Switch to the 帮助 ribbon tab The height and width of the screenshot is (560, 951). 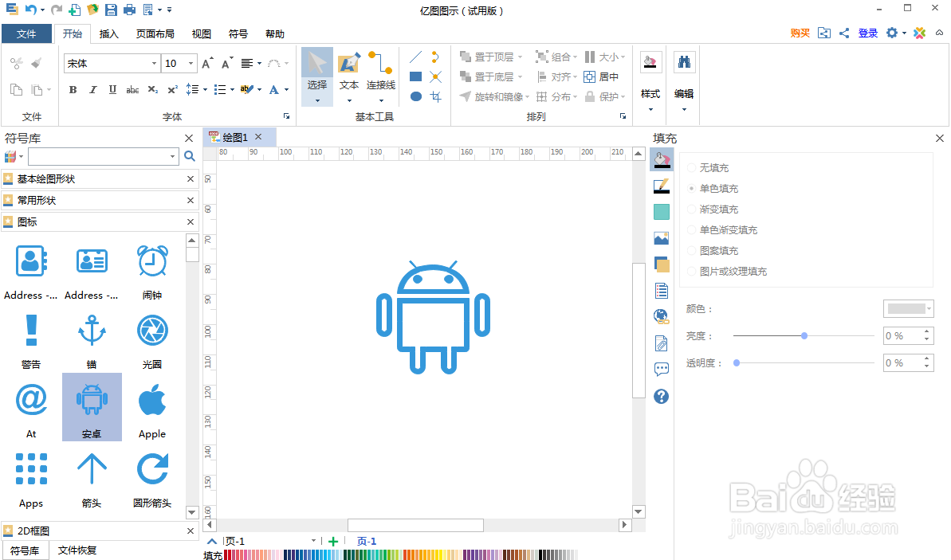point(275,33)
